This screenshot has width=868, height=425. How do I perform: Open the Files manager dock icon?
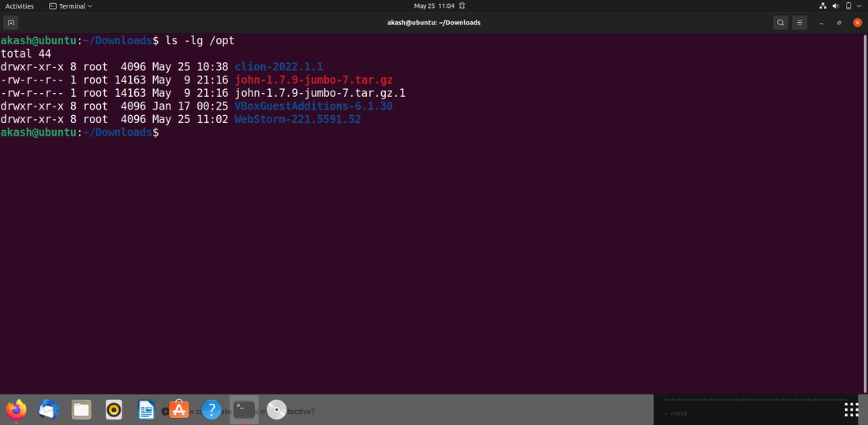click(x=81, y=410)
